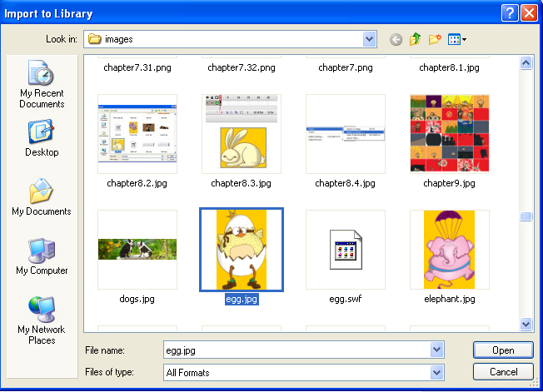Image resolution: width=543 pixels, height=392 pixels.
Task: Click the chapter7.31.png file name
Action: 137,67
